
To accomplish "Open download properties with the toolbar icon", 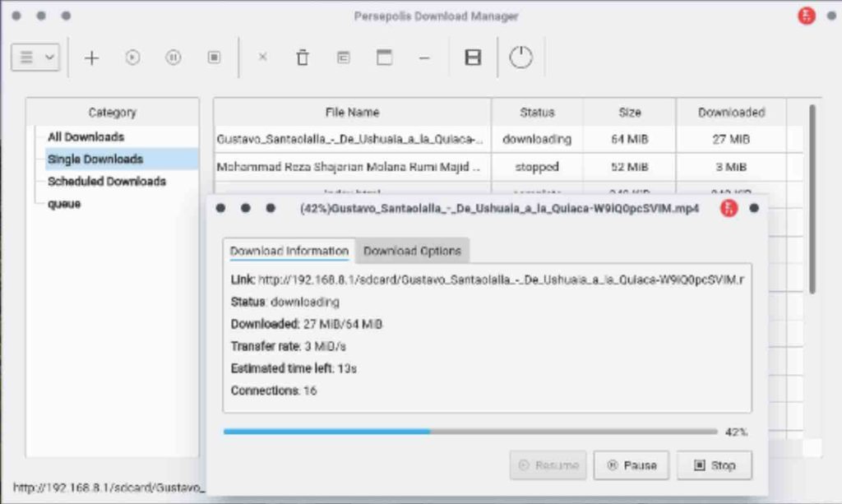I will [343, 58].
